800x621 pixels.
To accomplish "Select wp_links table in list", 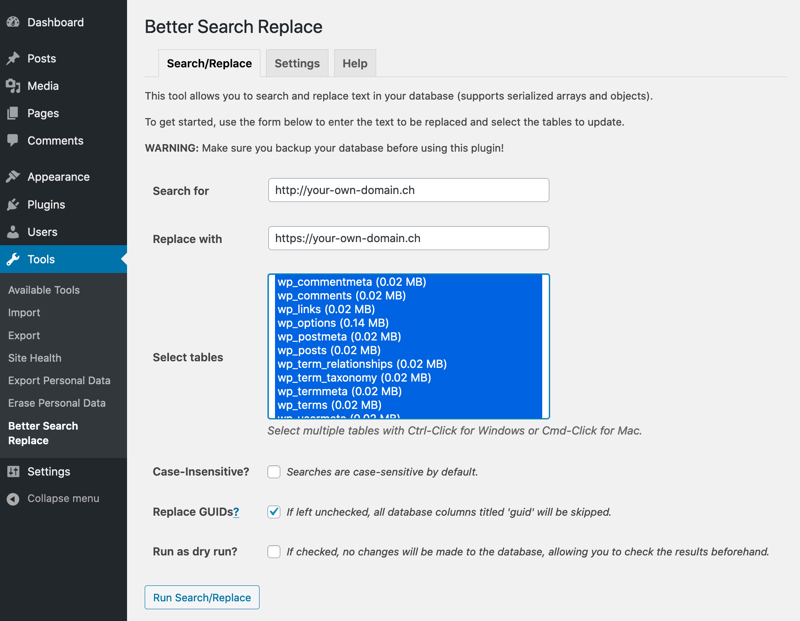I will tap(408, 309).
